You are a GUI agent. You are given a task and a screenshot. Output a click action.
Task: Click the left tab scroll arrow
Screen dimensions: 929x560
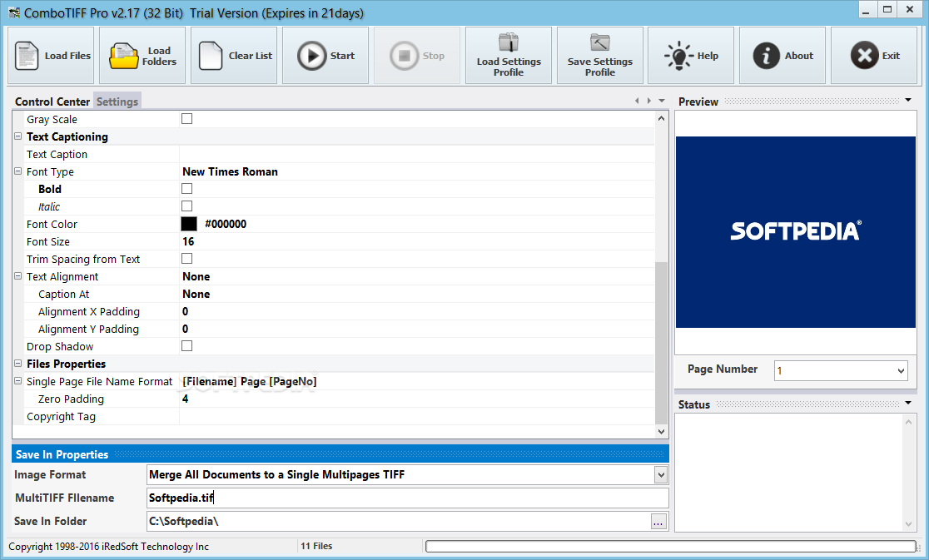[637, 101]
